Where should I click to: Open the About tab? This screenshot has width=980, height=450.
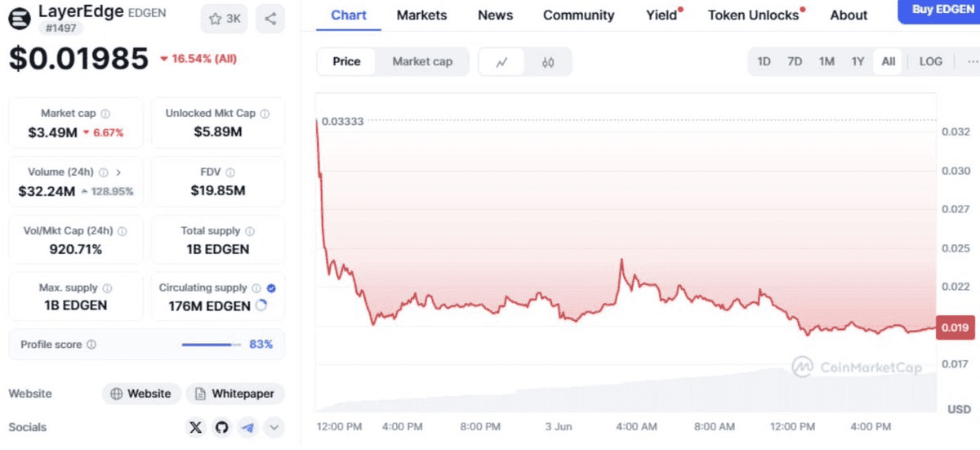pos(849,15)
